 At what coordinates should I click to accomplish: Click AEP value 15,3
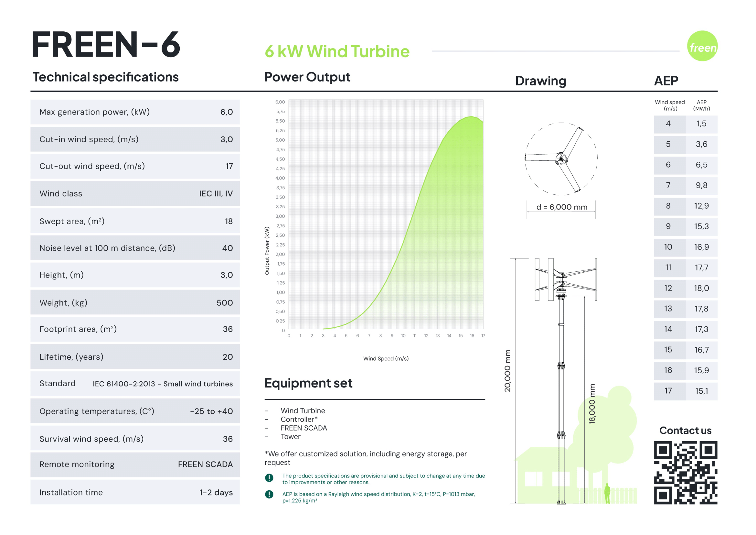click(x=701, y=226)
